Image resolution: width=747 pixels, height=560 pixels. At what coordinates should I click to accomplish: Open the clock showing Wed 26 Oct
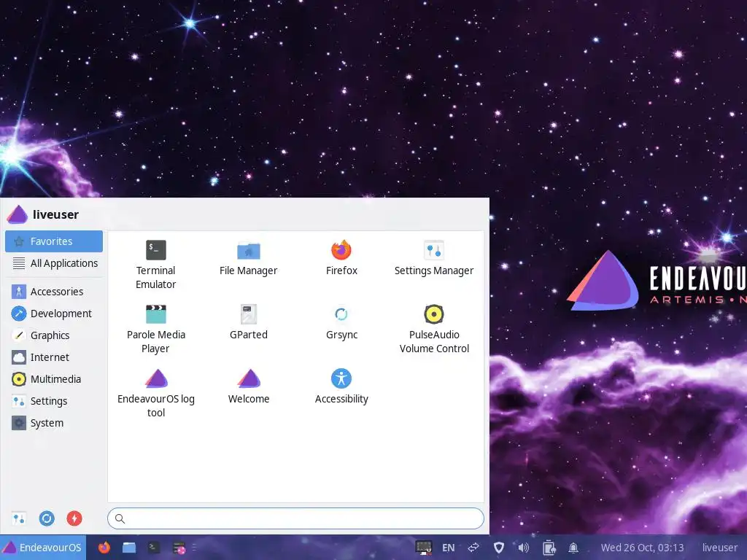[x=642, y=548]
